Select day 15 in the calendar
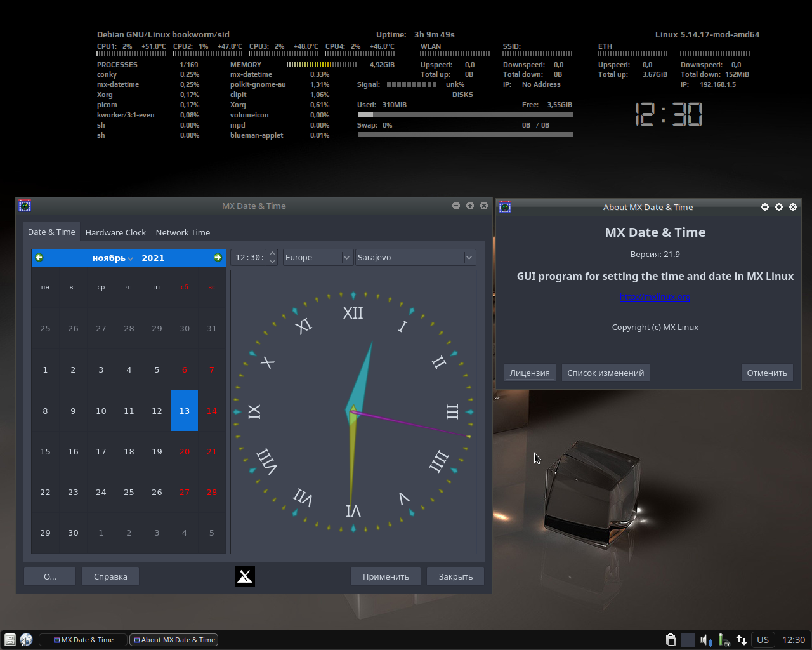The width and height of the screenshot is (812, 650). point(45,451)
